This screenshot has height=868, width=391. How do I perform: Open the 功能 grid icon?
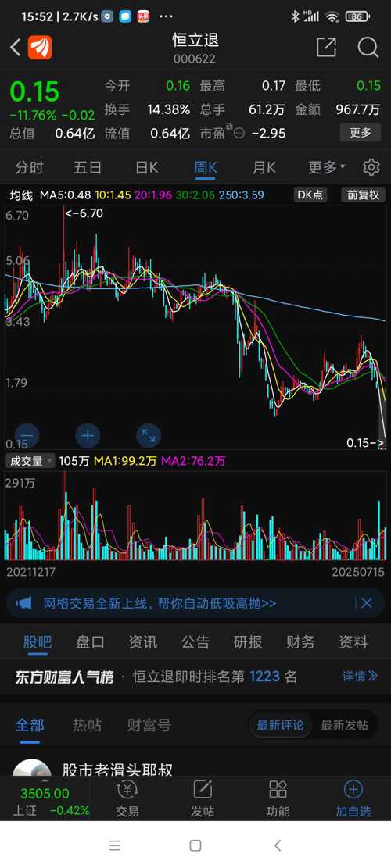(278, 798)
